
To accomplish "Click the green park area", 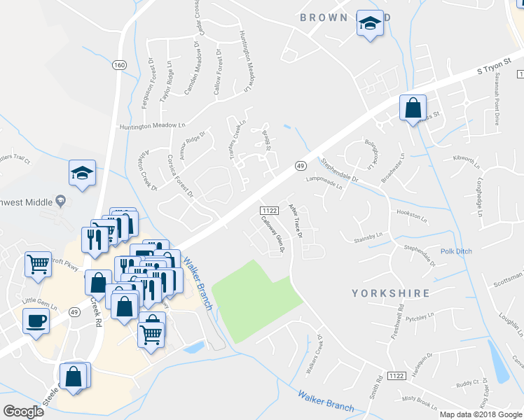I will [x=256, y=301].
